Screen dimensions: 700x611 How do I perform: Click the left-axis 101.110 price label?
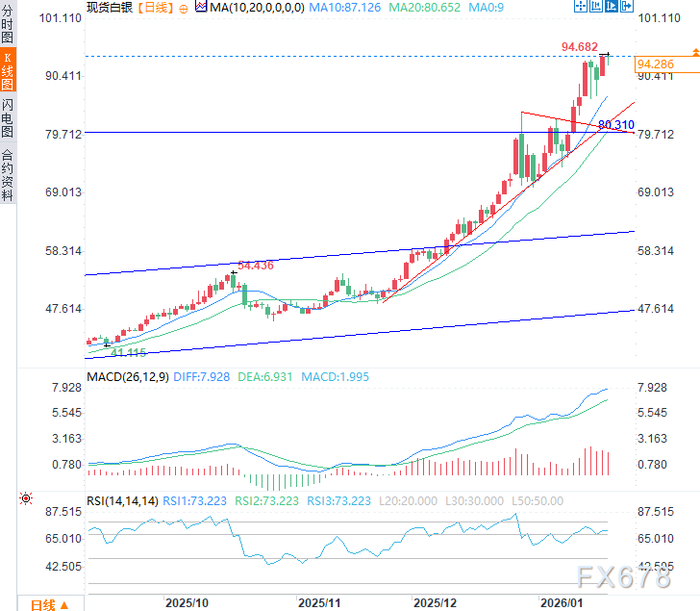[x=61, y=18]
